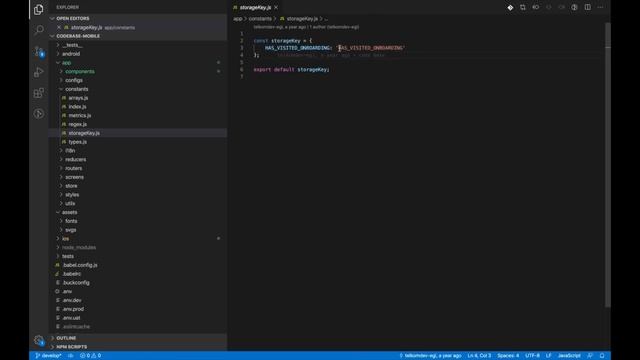Click the white diamond icon in editor toolbar
The width and height of the screenshot is (640, 360).
click(x=510, y=7)
